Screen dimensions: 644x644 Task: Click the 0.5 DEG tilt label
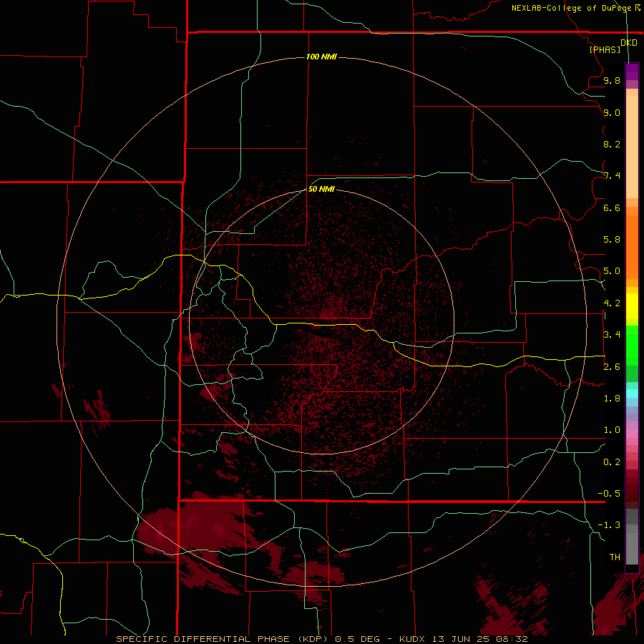click(x=358, y=639)
